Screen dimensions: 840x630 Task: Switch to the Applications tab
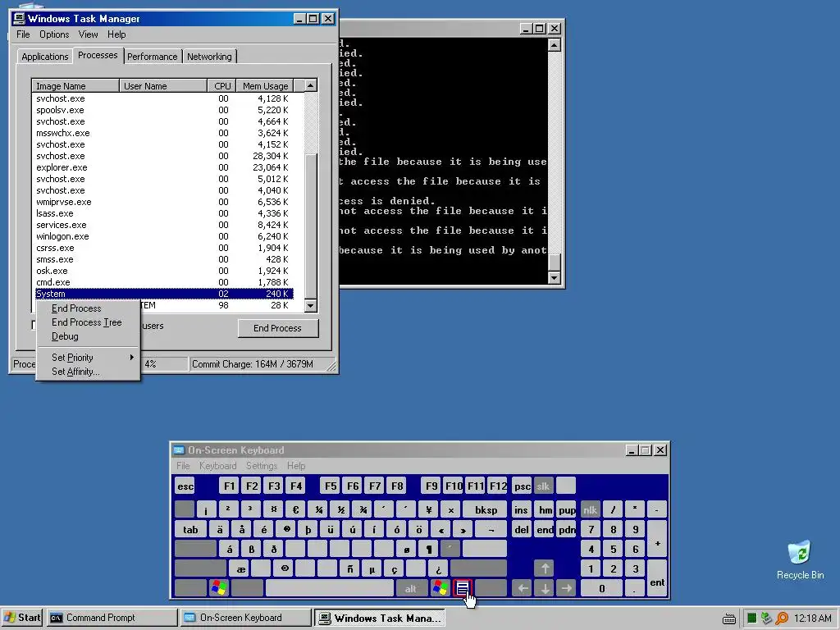tap(45, 57)
